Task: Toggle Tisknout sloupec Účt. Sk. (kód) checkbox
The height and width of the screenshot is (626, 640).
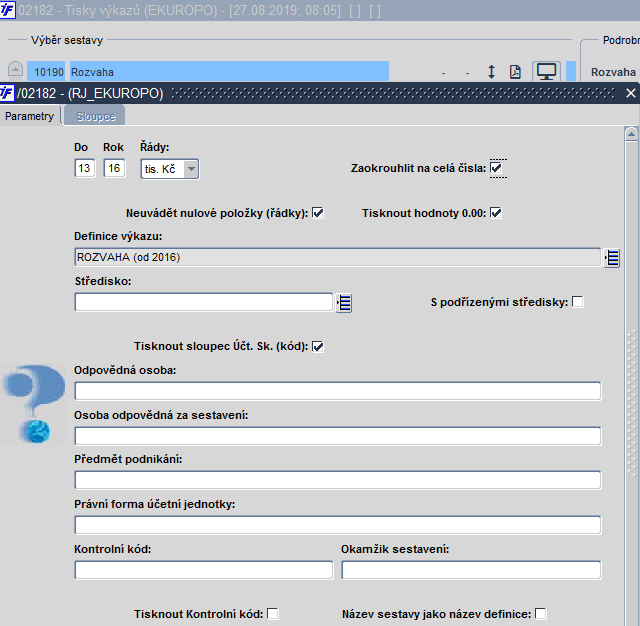Action: click(x=318, y=346)
